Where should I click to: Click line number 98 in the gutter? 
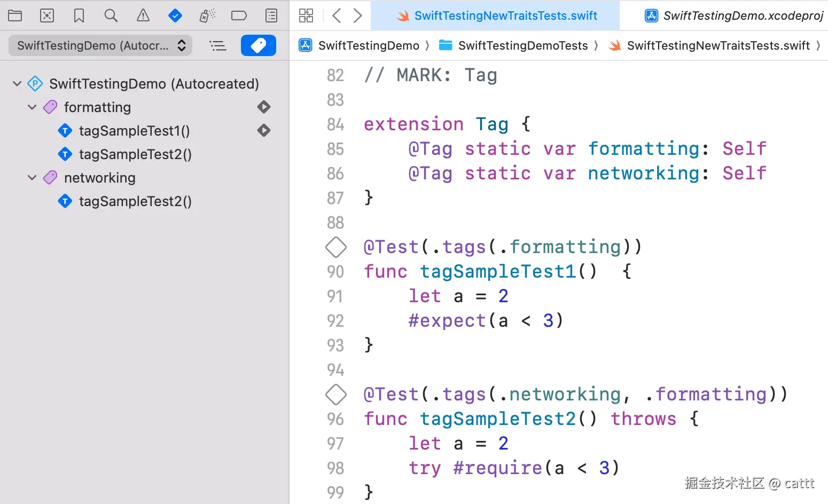pos(335,468)
